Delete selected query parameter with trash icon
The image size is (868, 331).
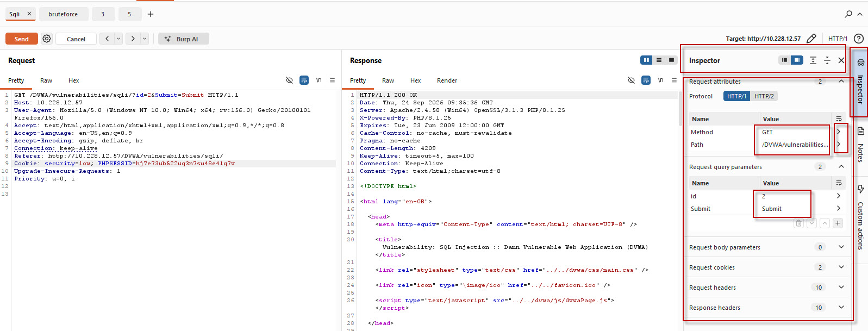tap(798, 223)
